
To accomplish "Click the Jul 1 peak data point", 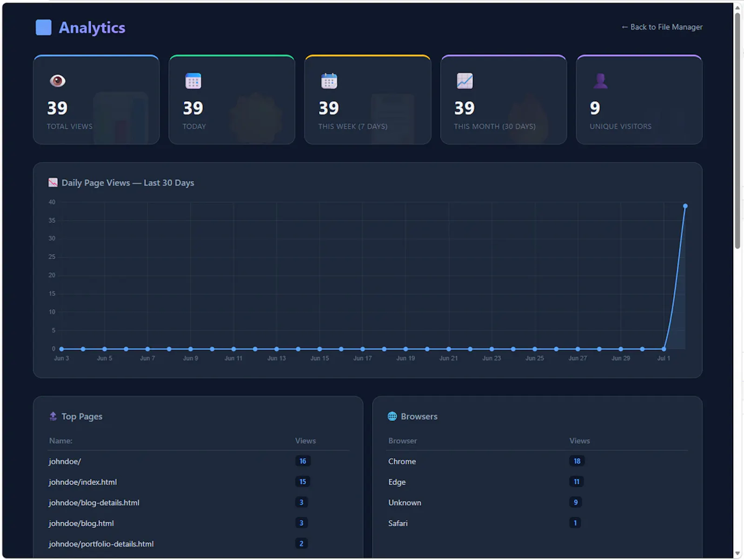I will coord(685,206).
